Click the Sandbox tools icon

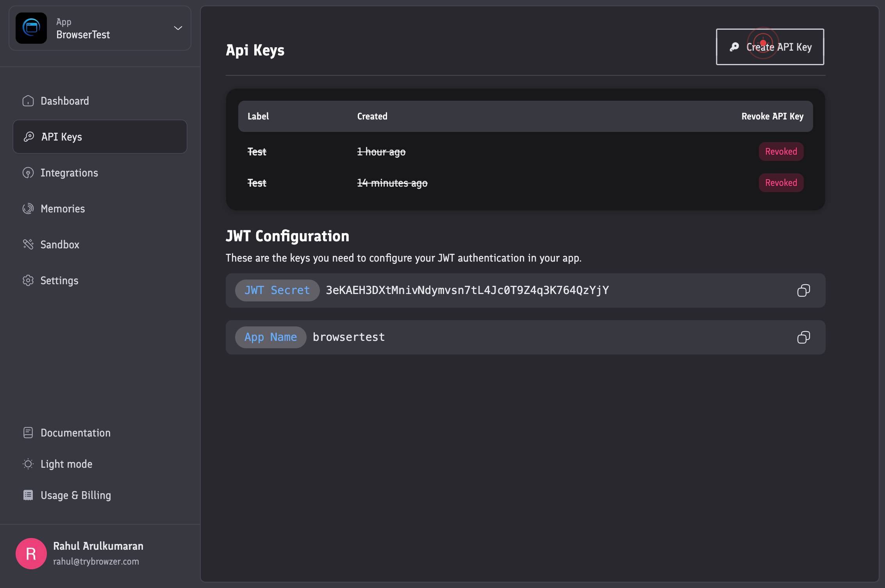click(28, 244)
